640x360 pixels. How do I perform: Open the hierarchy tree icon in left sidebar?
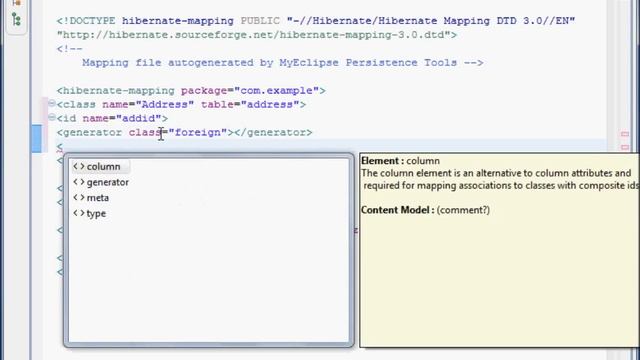click(16, 19)
